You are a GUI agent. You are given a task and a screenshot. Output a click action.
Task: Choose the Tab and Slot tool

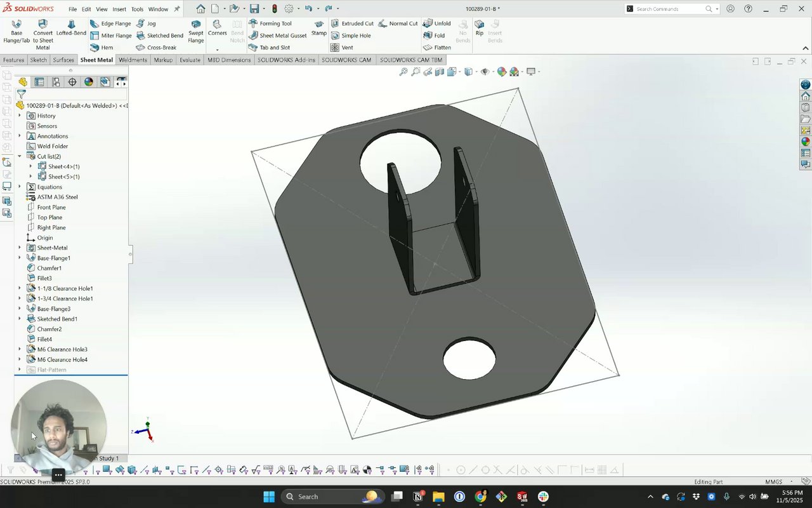(x=270, y=48)
